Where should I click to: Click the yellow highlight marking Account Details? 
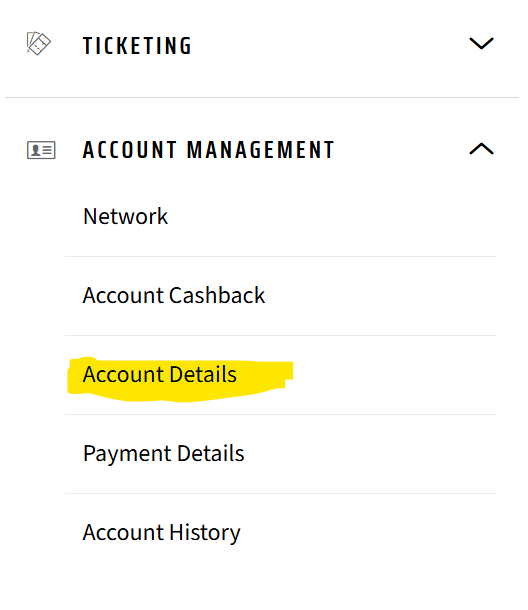pos(180,379)
